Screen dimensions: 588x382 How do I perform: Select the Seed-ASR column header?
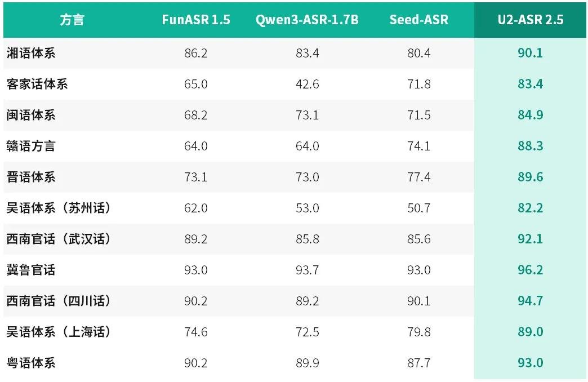(x=418, y=20)
